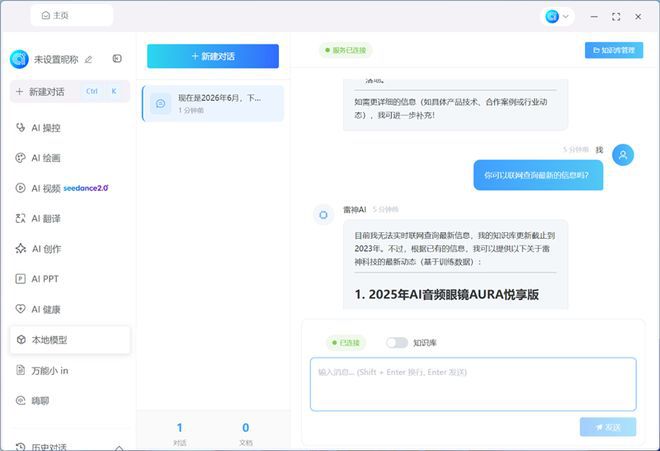Click the 万能小 in document icon

20,370
